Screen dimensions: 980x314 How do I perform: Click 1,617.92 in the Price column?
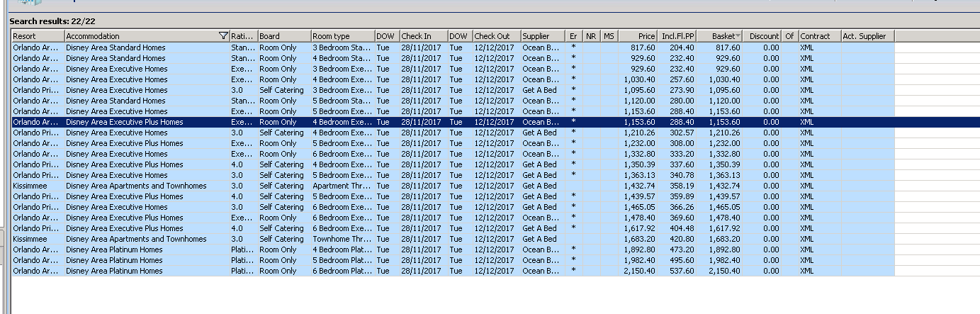(x=639, y=228)
